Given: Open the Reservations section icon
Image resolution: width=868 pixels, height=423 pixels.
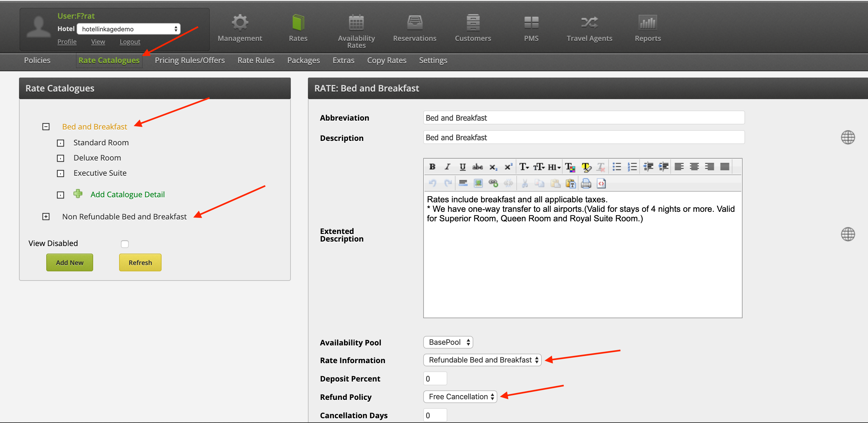Looking at the screenshot, I should click(x=414, y=23).
